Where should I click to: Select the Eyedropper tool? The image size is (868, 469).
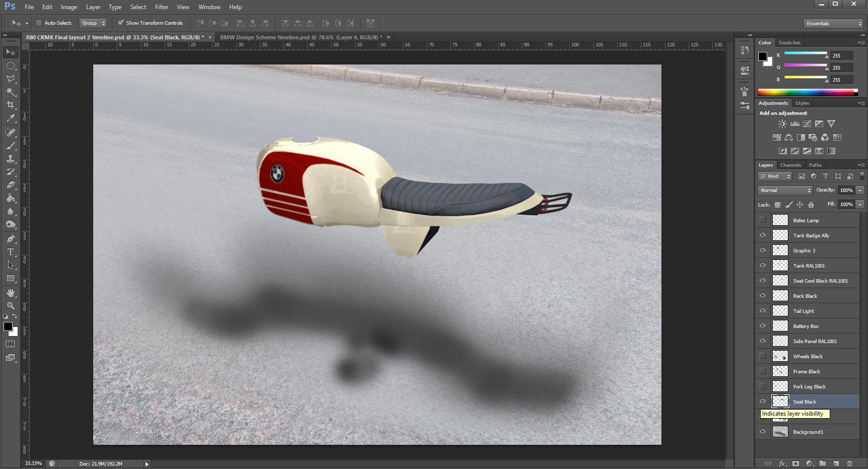point(11,118)
